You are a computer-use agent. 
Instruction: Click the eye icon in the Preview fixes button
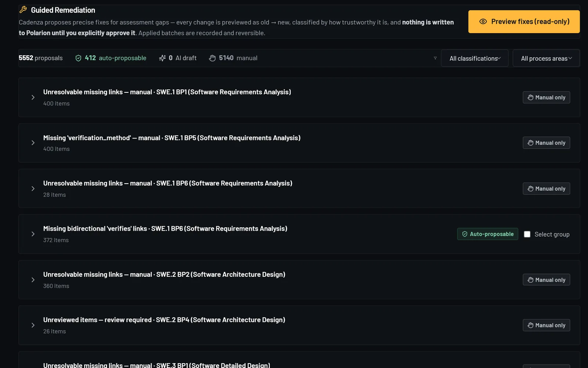click(483, 22)
